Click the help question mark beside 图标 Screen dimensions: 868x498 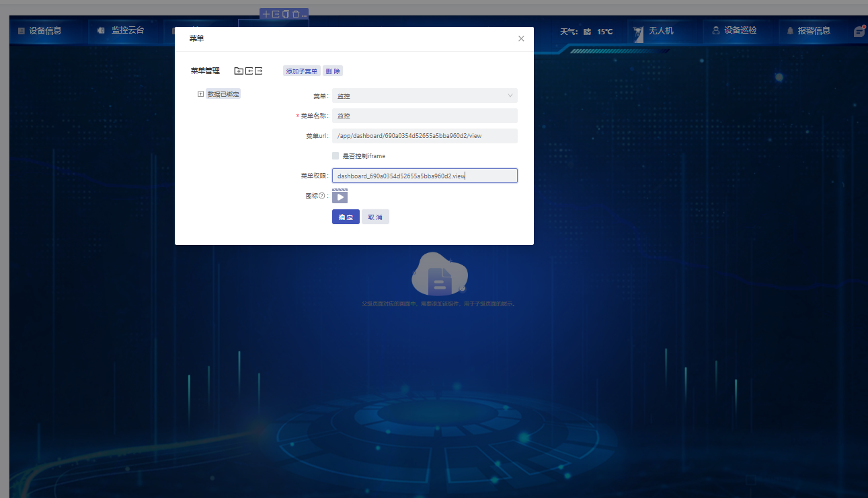(322, 197)
